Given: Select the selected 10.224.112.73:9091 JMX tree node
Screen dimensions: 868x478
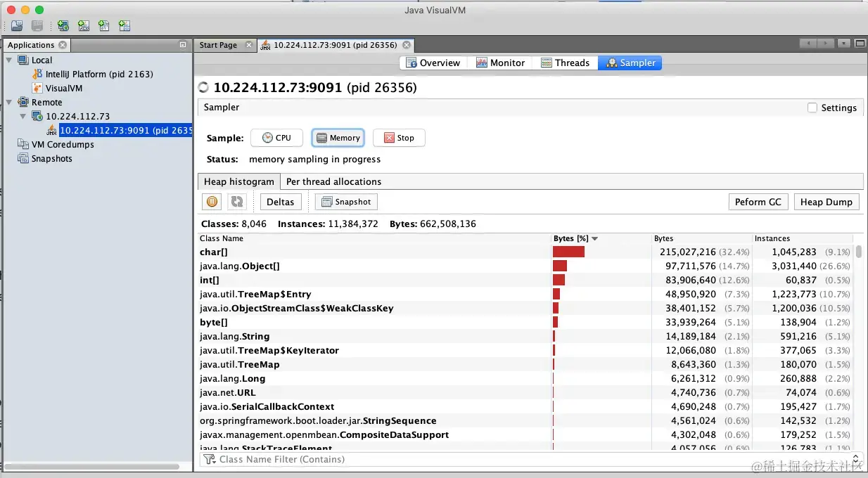Looking at the screenshot, I should coord(125,130).
